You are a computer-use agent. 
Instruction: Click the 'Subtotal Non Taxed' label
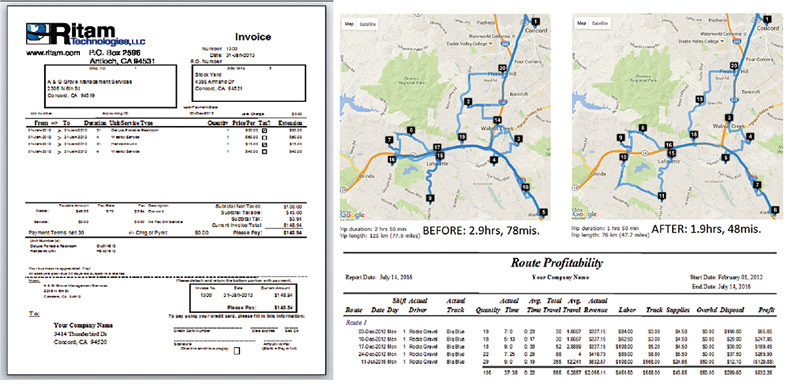pyautogui.click(x=239, y=206)
